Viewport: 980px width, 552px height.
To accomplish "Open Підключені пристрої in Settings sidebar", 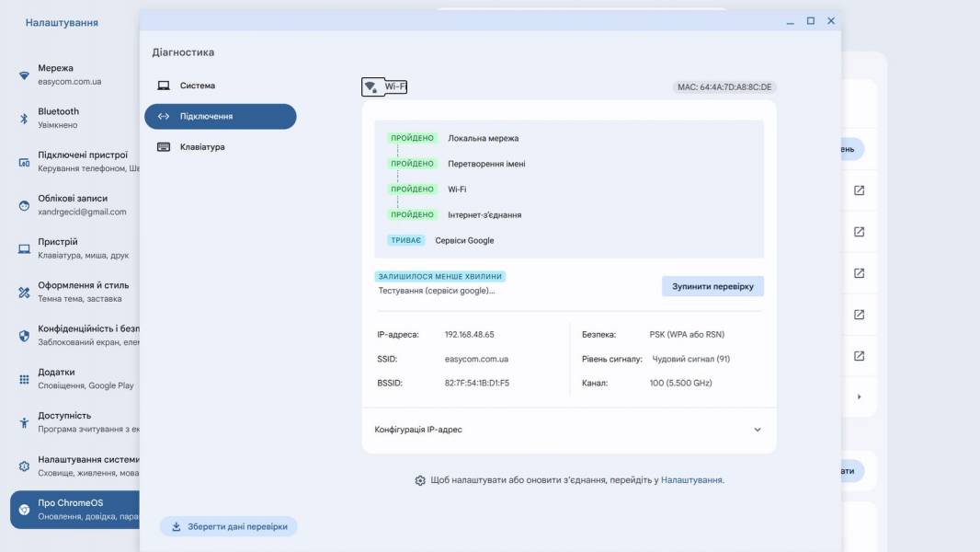I will [x=75, y=161].
